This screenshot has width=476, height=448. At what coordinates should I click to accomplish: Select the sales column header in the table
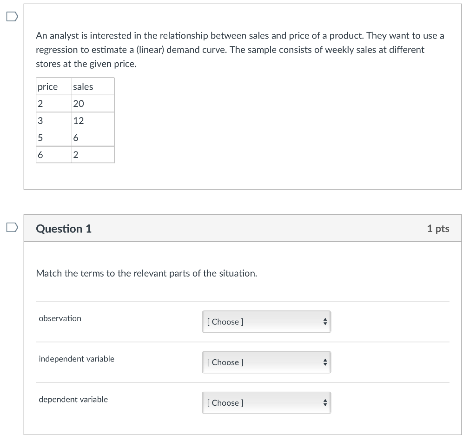[x=84, y=86]
